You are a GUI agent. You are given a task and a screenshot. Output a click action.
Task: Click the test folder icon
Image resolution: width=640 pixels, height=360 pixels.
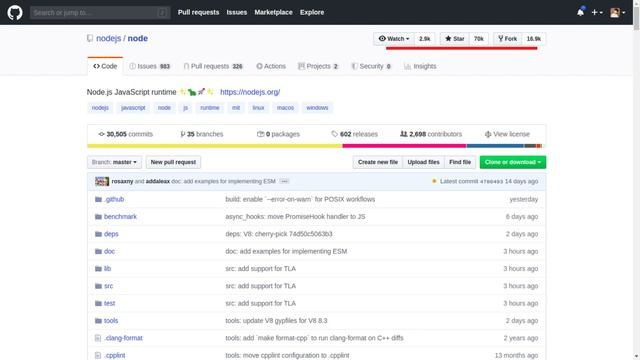pos(98,303)
